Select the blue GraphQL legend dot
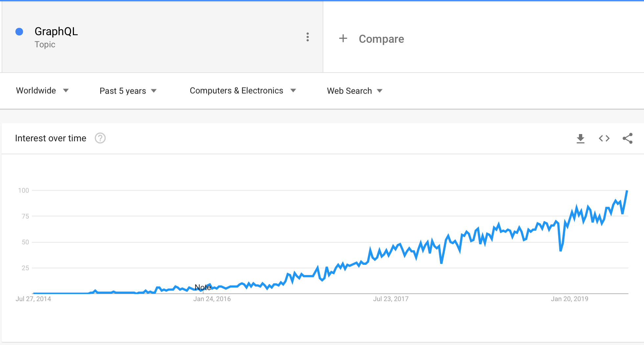This screenshot has height=345, width=644. pyautogui.click(x=19, y=31)
